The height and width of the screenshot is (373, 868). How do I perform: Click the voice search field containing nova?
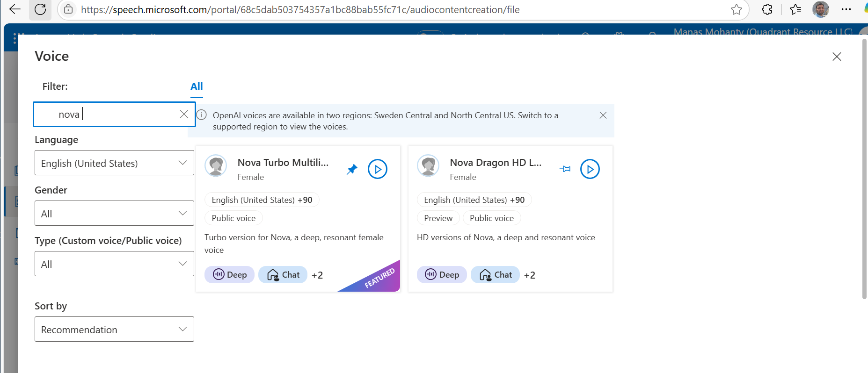pos(114,114)
